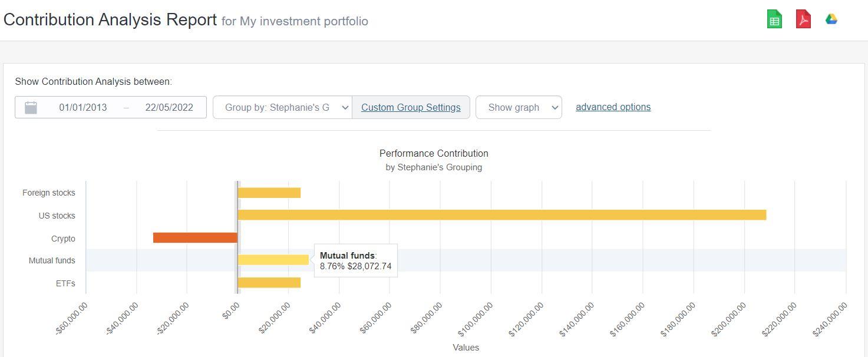The width and height of the screenshot is (868, 357).
Task: Click the Performance Contribution chart title
Action: point(433,153)
